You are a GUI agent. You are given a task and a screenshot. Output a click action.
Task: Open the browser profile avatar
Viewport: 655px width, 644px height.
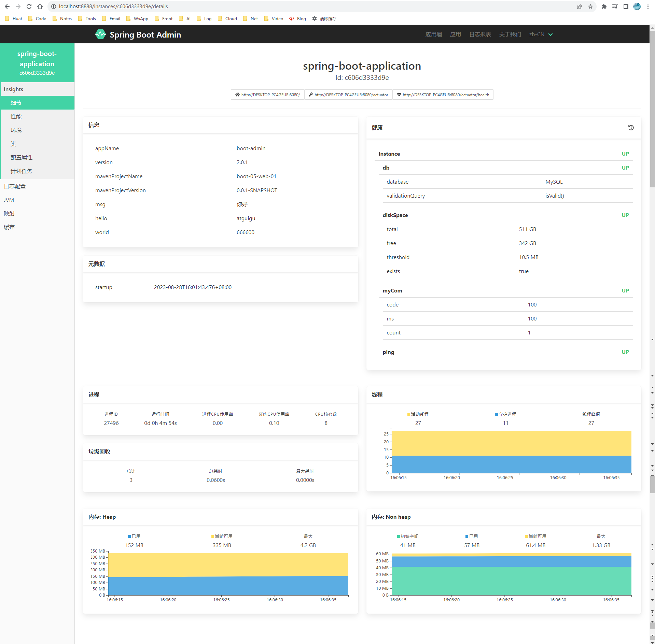[x=637, y=6]
